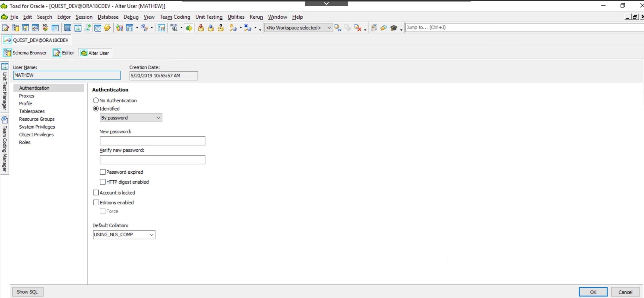This screenshot has width=644, height=298.
Task: Select the Identified radio button
Action: click(x=96, y=108)
